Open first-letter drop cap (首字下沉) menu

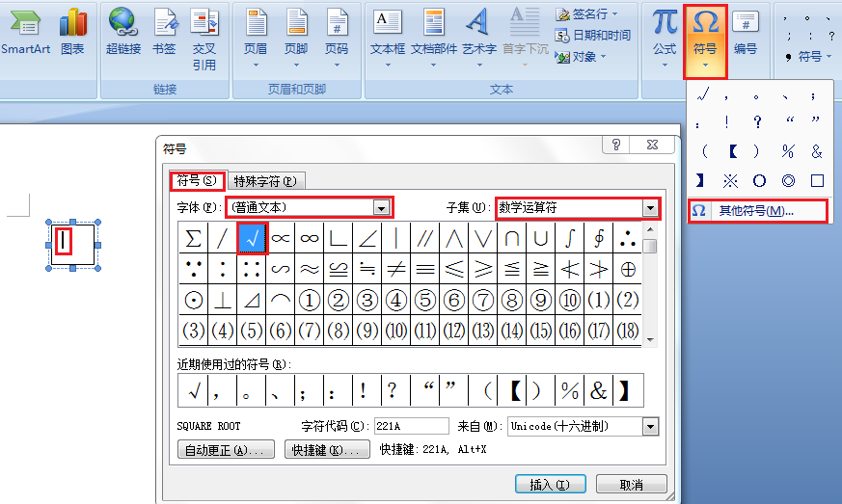[525, 38]
